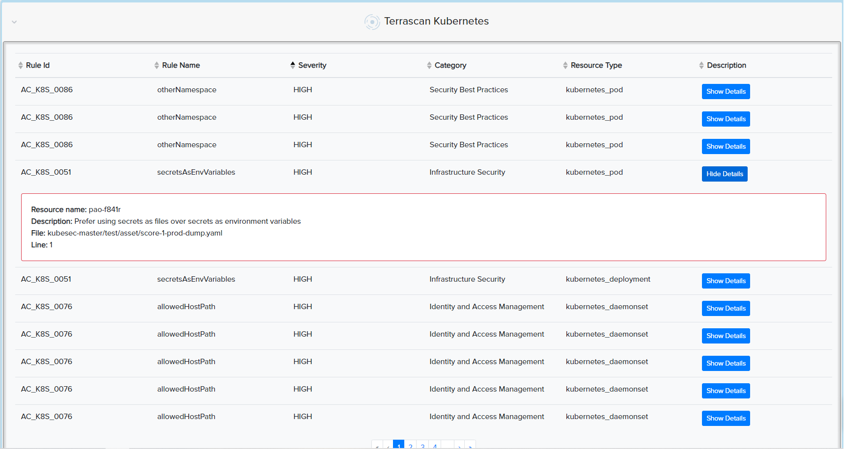This screenshot has width=868, height=449.
Task: Sort table by Category arrows
Action: [429, 65]
